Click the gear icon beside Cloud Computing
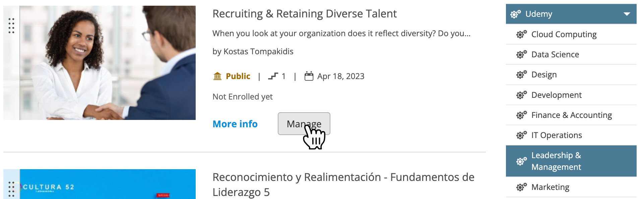 coord(521,35)
